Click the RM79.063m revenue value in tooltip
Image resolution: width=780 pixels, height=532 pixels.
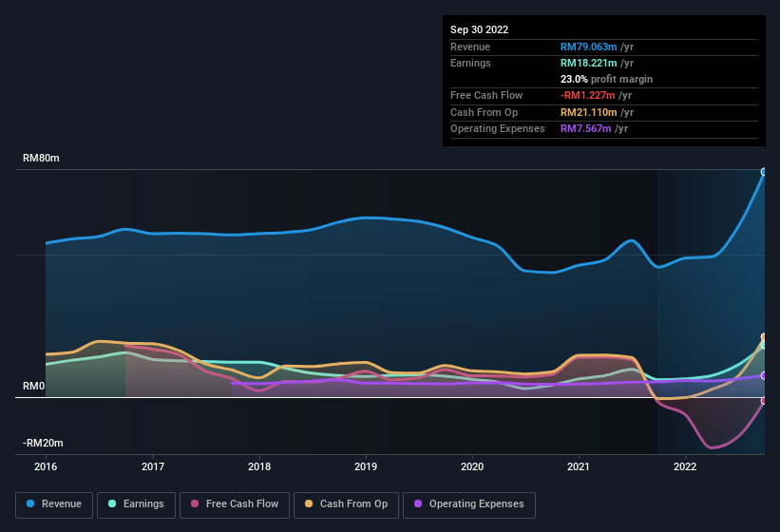click(588, 47)
